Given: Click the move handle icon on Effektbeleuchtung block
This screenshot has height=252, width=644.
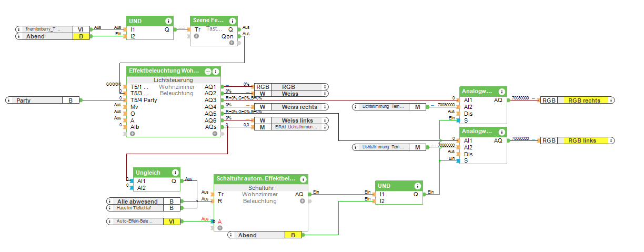Looking at the screenshot, I should coord(208,71).
